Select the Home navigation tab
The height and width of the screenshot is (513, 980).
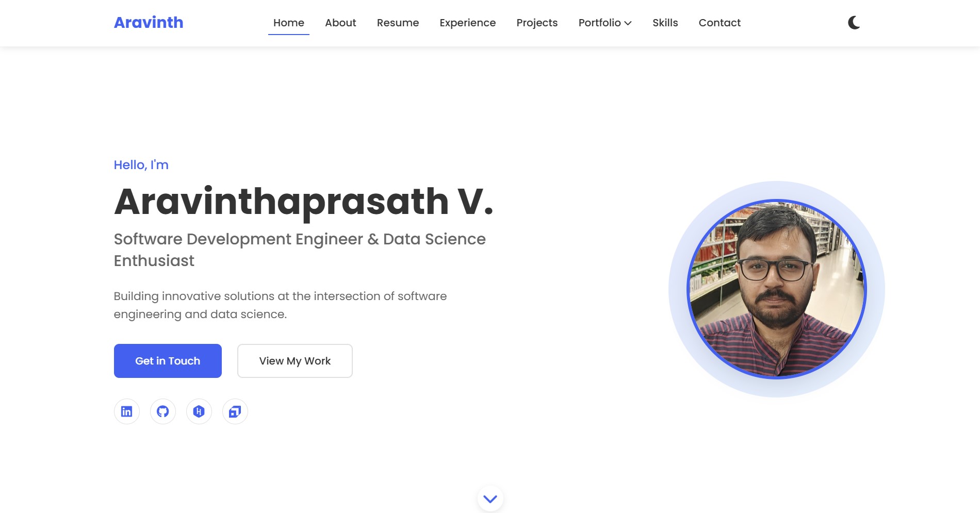point(289,23)
